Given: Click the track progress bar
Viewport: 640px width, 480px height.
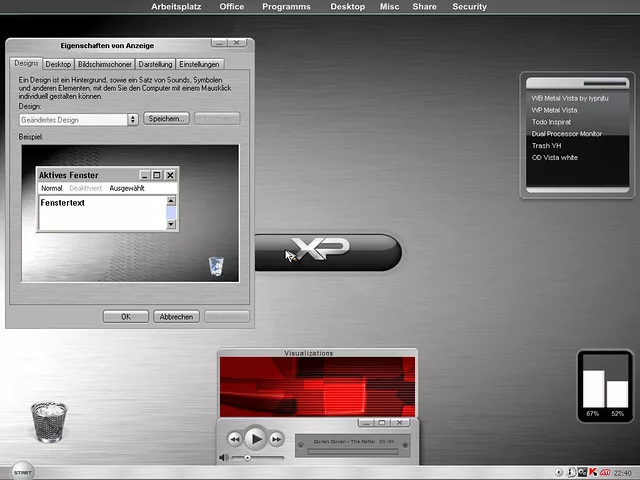Looking at the screenshot, I should click(353, 451).
